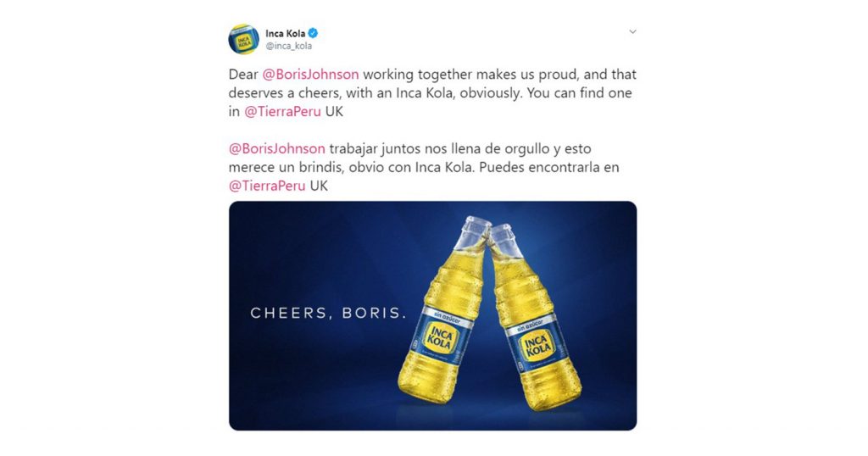Screen dimensions: 868x456
Task: Open @TierraPeru mention in English text
Action: tap(283, 112)
